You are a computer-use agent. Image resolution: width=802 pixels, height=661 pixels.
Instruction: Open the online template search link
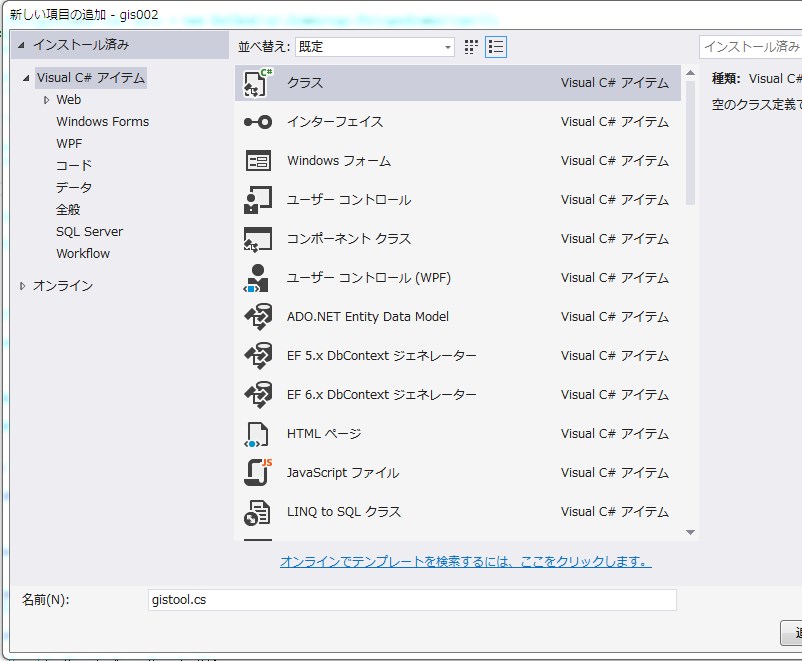[x=465, y=562]
